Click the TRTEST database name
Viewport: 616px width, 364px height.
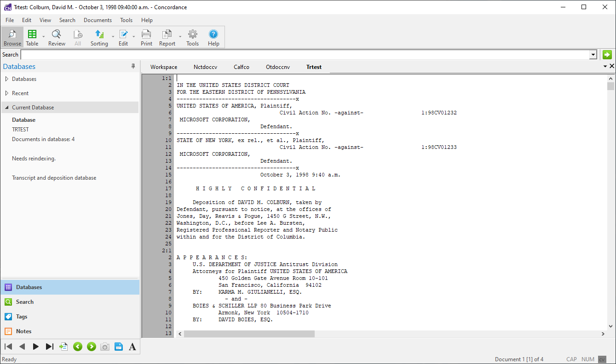(x=20, y=130)
